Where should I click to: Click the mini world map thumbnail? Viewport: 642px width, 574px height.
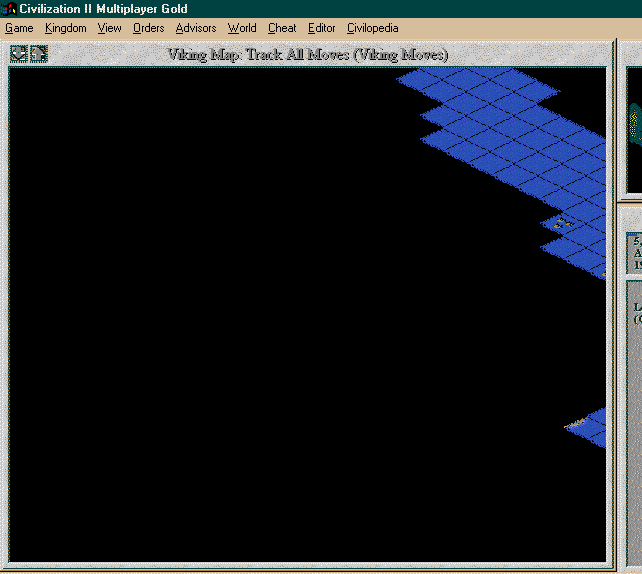pos(635,130)
